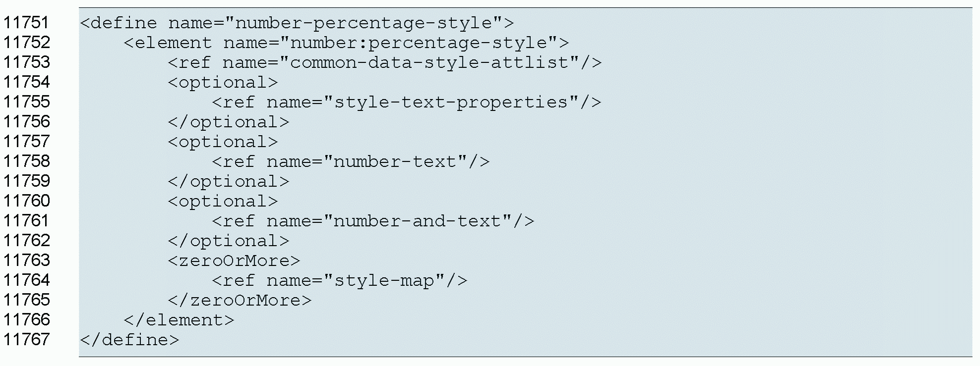Click line number 11762

point(27,241)
